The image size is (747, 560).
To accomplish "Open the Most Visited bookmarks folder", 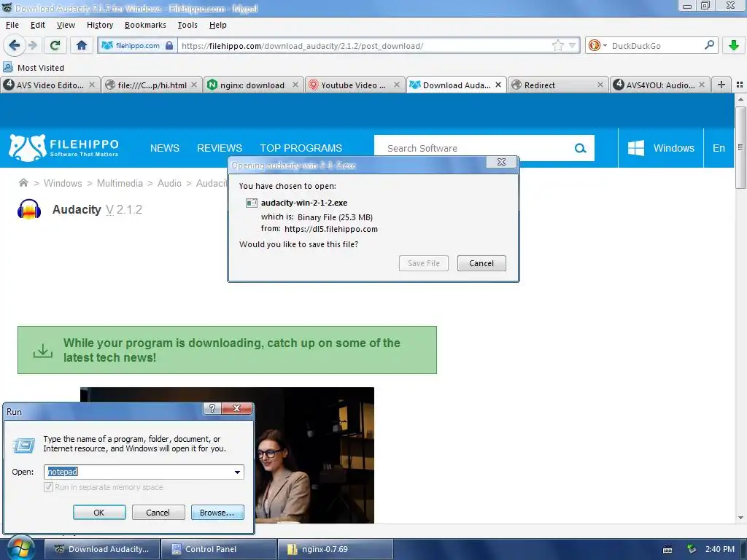I will [34, 68].
